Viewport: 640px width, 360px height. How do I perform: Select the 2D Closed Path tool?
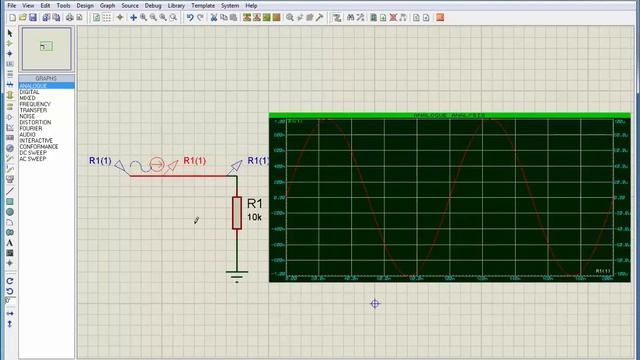10,232
